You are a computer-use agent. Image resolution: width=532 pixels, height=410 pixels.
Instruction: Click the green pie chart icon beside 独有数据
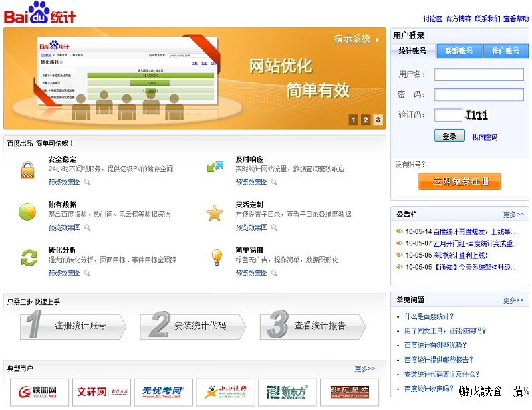[x=27, y=212]
